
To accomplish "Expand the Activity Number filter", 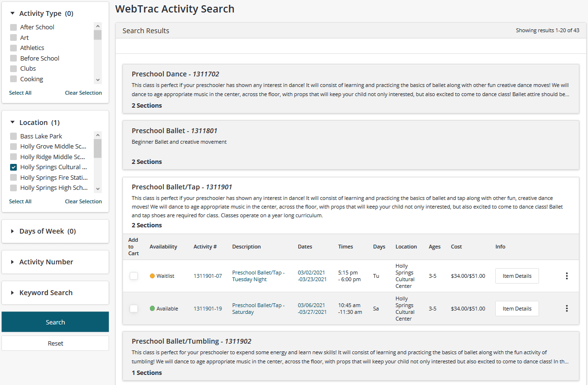I will click(x=46, y=262).
